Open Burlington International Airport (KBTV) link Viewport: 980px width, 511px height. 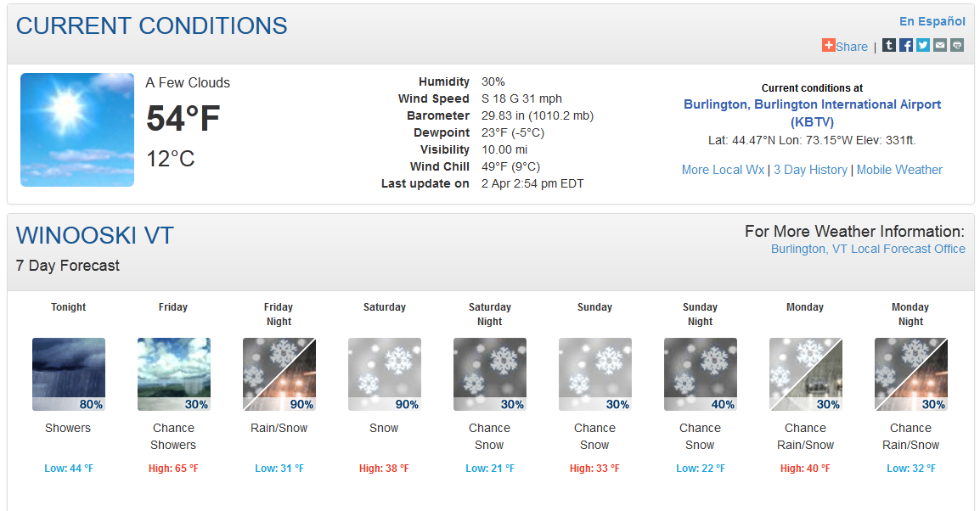click(x=812, y=113)
